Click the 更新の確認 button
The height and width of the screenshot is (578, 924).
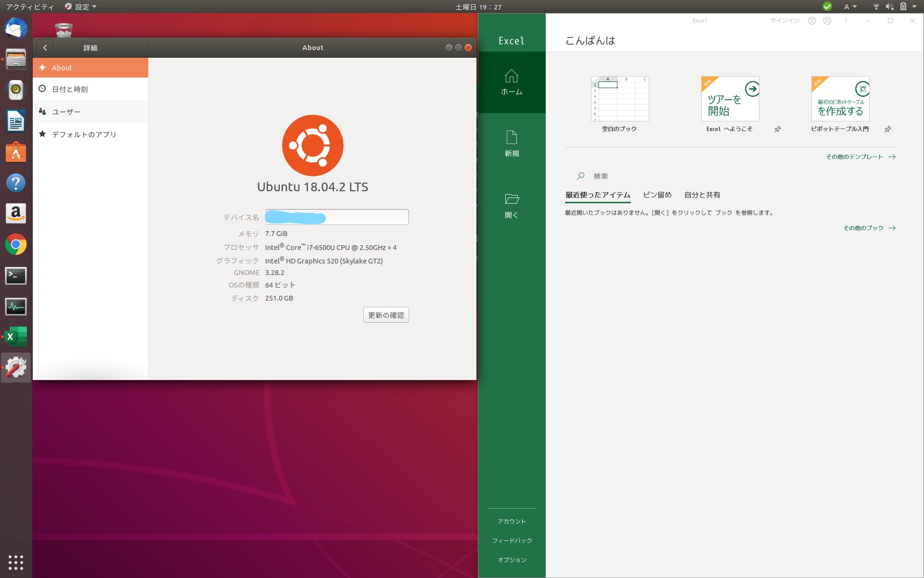[x=385, y=315]
